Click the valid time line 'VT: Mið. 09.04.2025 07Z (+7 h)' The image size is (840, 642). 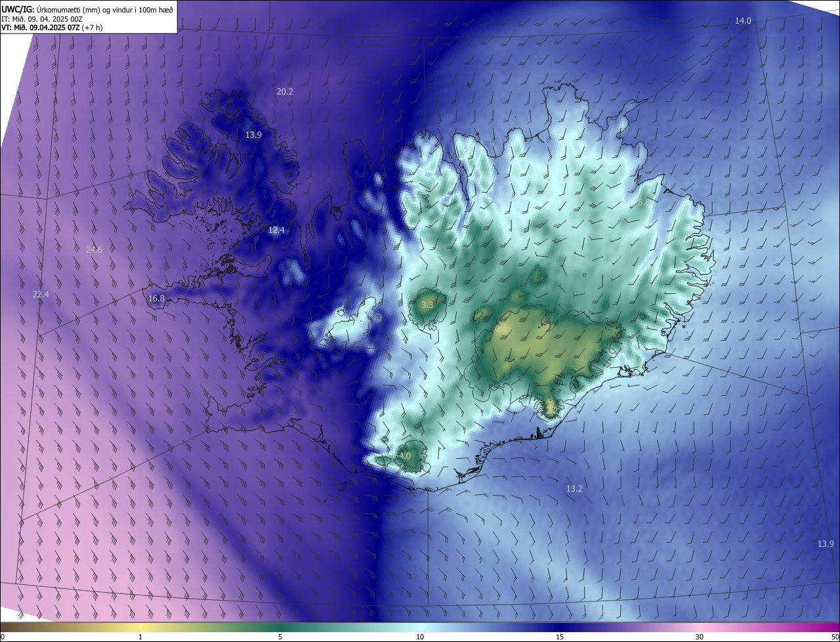pyautogui.click(x=52, y=28)
